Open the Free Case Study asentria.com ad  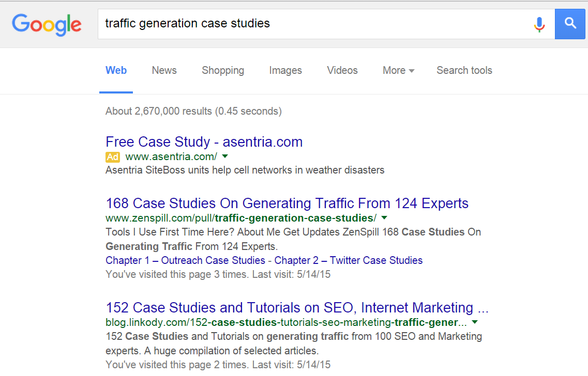click(204, 142)
